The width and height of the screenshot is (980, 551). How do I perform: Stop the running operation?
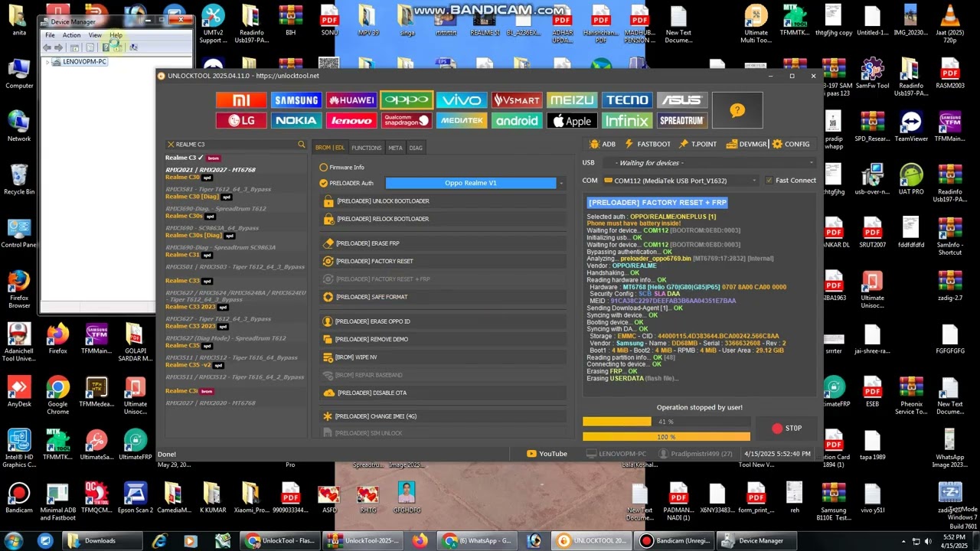pyautogui.click(x=786, y=429)
